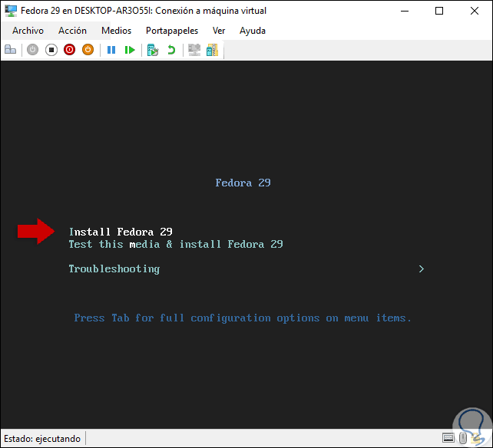
Task: Maximize the virtual machine connection window
Action: tap(439, 11)
